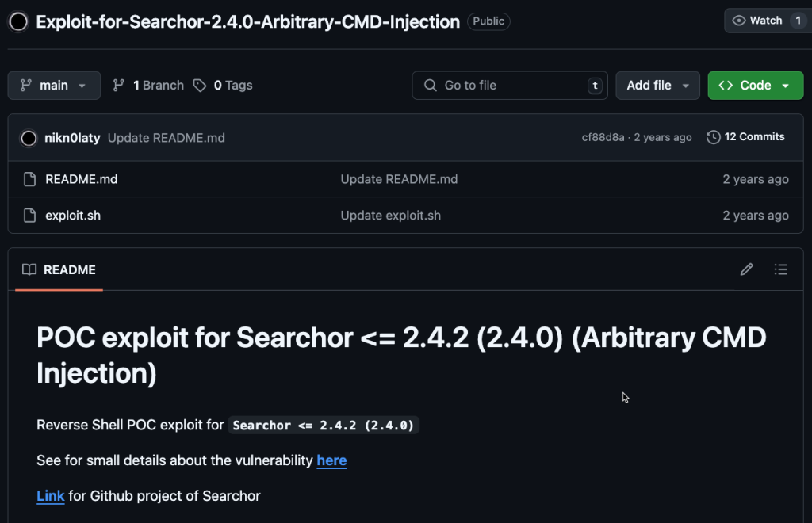Open the exploit.sh file
Image resolution: width=812 pixels, height=523 pixels.
73,216
